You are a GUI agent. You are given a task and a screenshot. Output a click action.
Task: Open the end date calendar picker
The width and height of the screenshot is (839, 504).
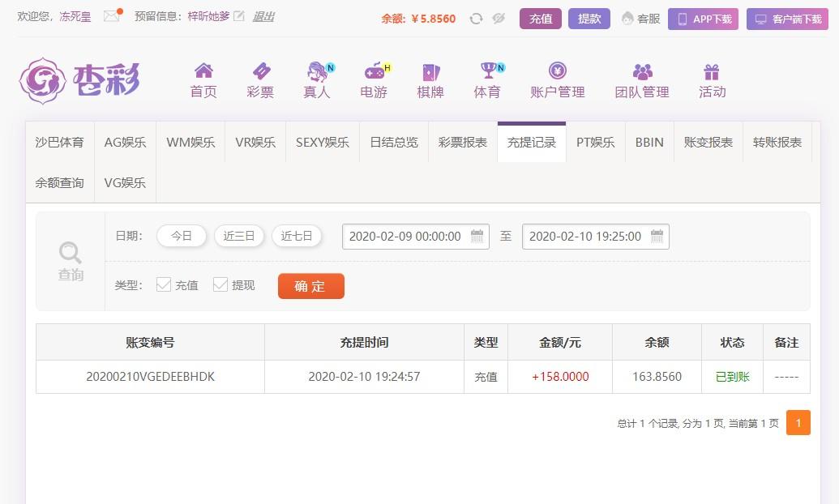point(657,236)
